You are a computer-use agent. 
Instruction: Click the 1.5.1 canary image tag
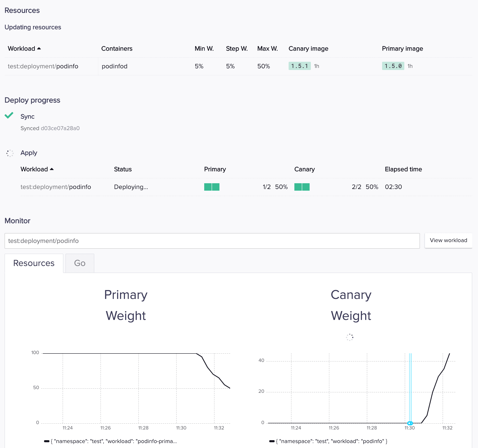[x=299, y=66]
